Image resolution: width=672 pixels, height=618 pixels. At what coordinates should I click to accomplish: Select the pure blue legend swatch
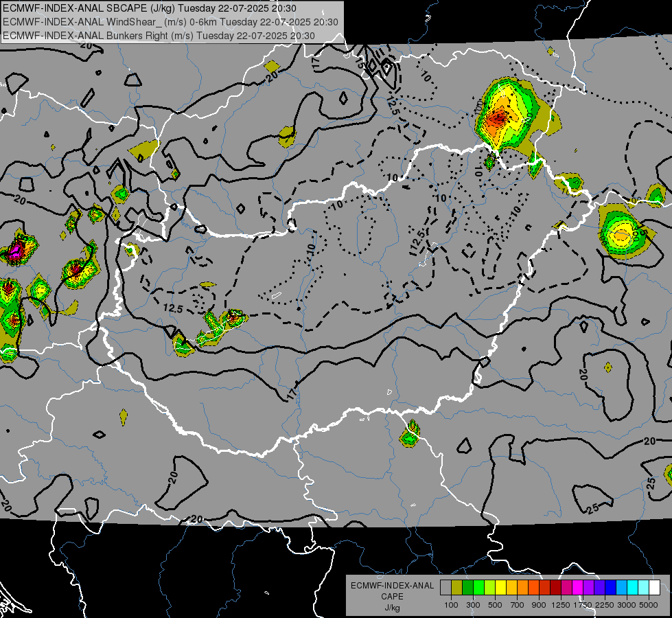[611, 588]
